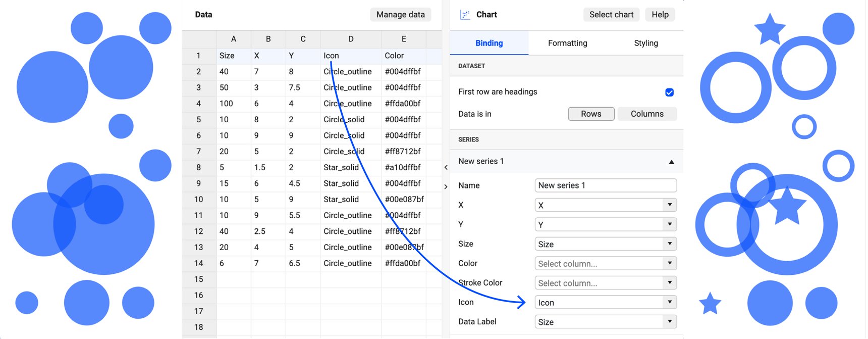
Task: Select row 15 header
Action: point(199,279)
